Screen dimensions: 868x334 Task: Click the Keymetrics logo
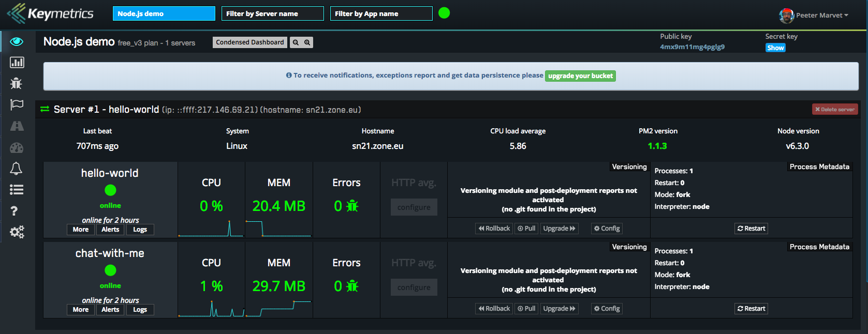click(x=50, y=13)
